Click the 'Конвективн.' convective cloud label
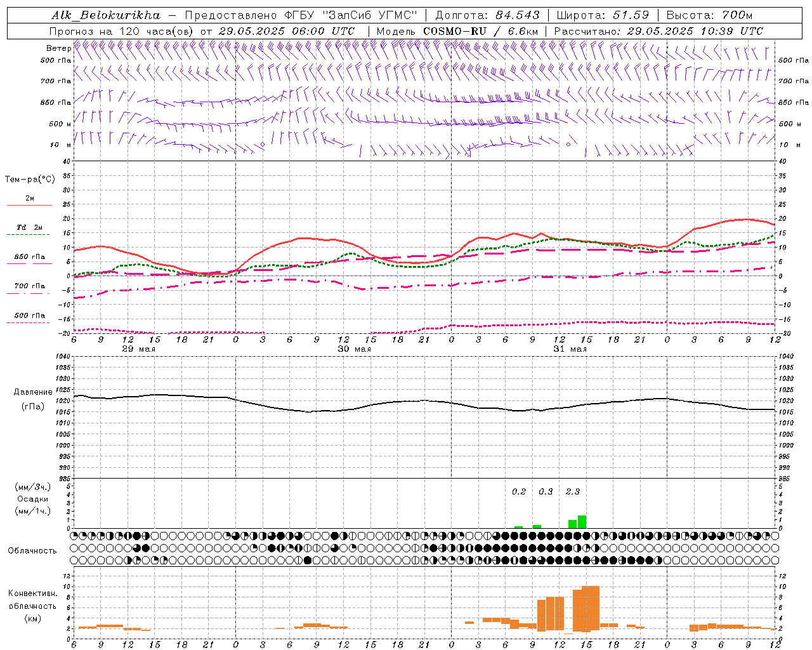The height and width of the screenshot is (650, 812). click(32, 594)
